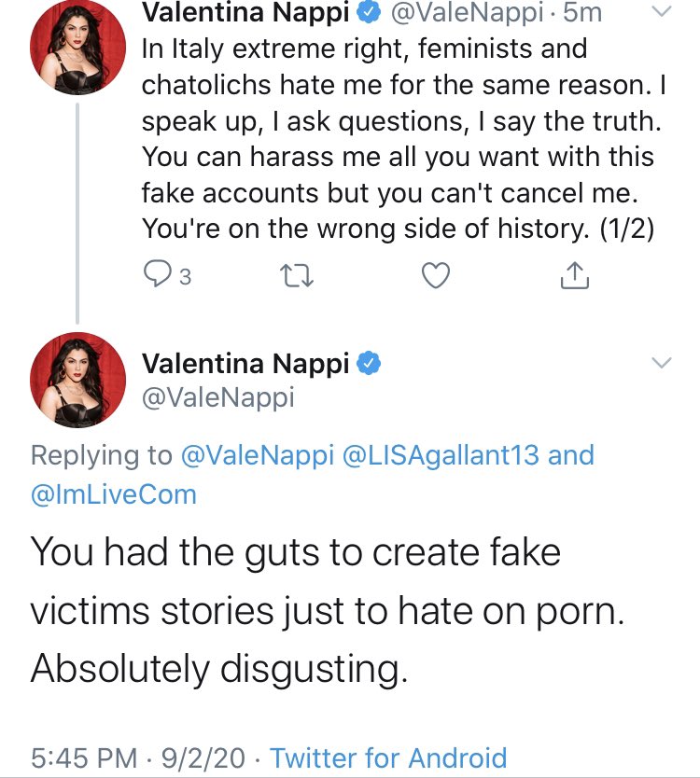Screen dimensions: 700x778
Task: Open the @ImLiveCom mention link
Action: tap(114, 494)
